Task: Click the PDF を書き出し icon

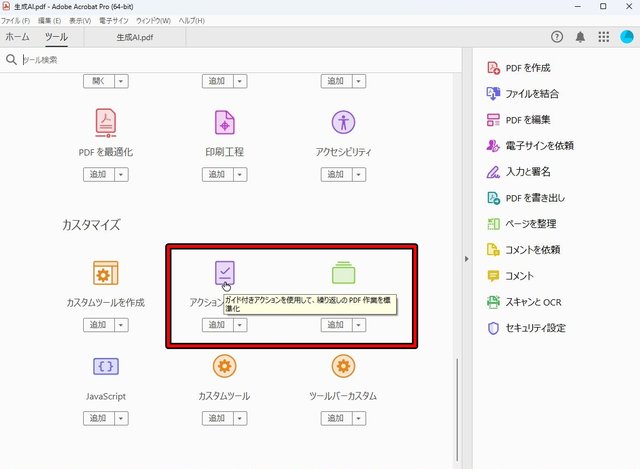Action: [x=493, y=198]
